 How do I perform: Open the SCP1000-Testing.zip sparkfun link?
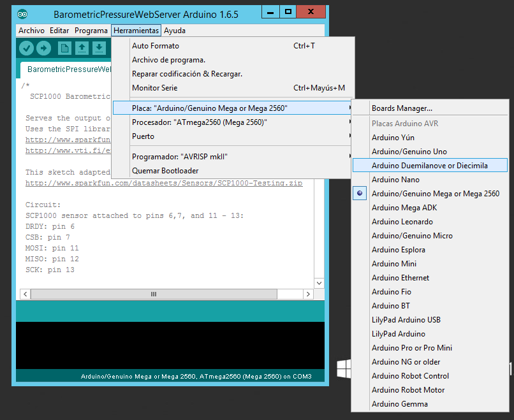[x=164, y=183]
